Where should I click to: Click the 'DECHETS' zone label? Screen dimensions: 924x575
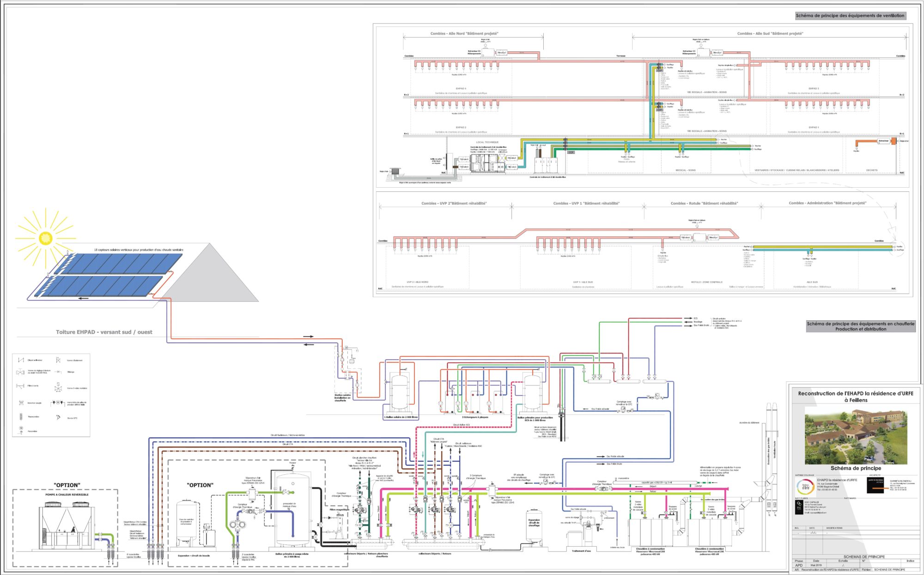(872, 170)
